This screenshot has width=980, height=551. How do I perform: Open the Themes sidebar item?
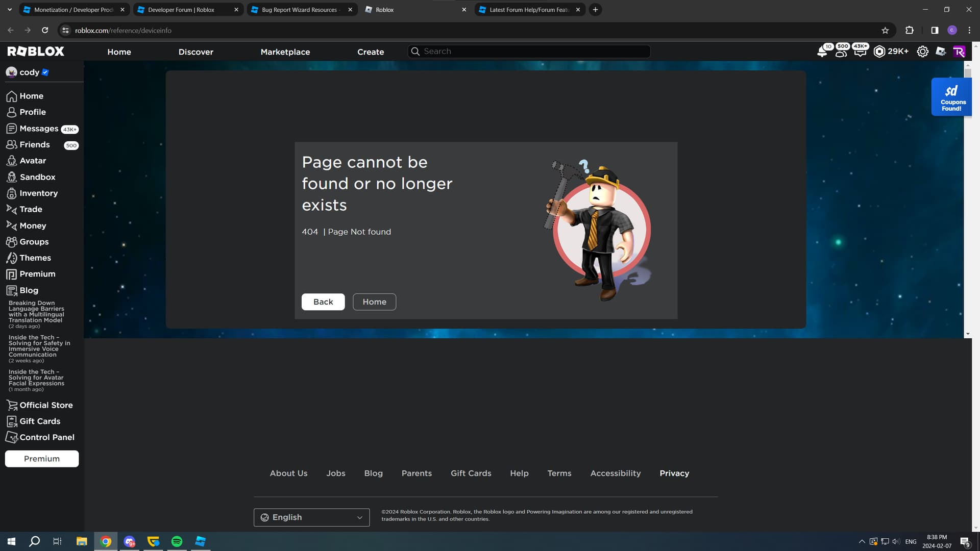pos(35,258)
